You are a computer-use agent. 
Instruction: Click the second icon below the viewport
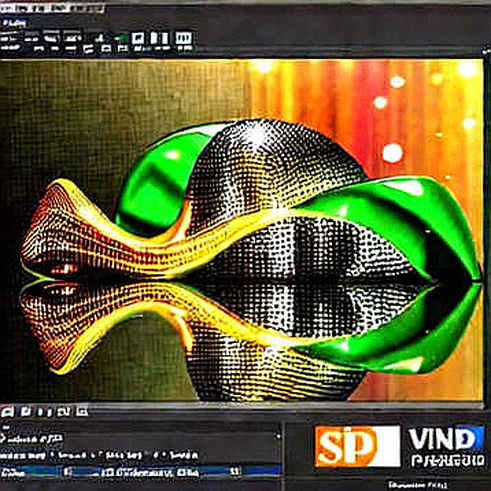(x=26, y=412)
